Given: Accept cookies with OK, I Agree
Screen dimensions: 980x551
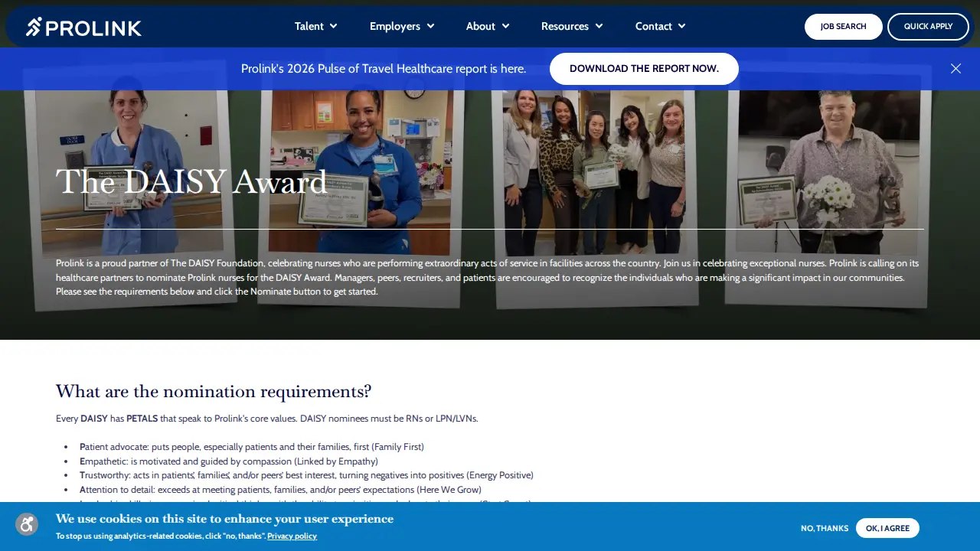Looking at the screenshot, I should pyautogui.click(x=887, y=528).
